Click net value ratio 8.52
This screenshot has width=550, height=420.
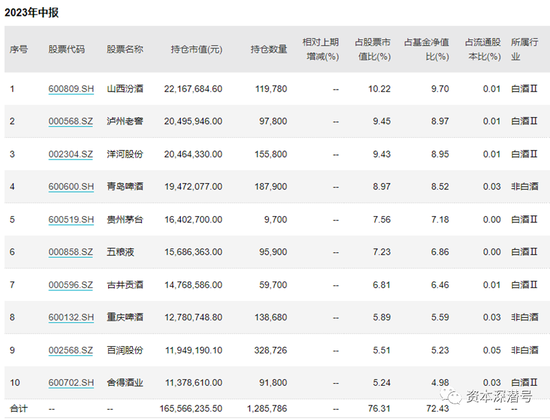click(440, 187)
